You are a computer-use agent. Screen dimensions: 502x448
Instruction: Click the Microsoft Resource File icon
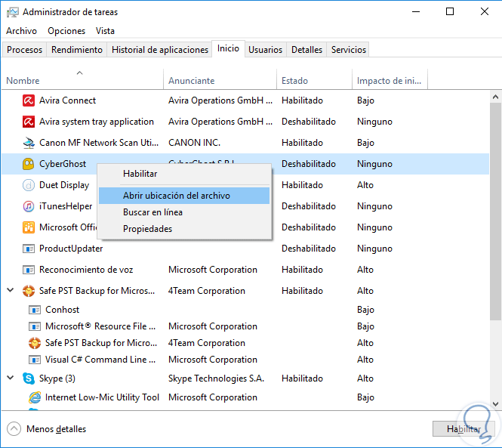35,326
